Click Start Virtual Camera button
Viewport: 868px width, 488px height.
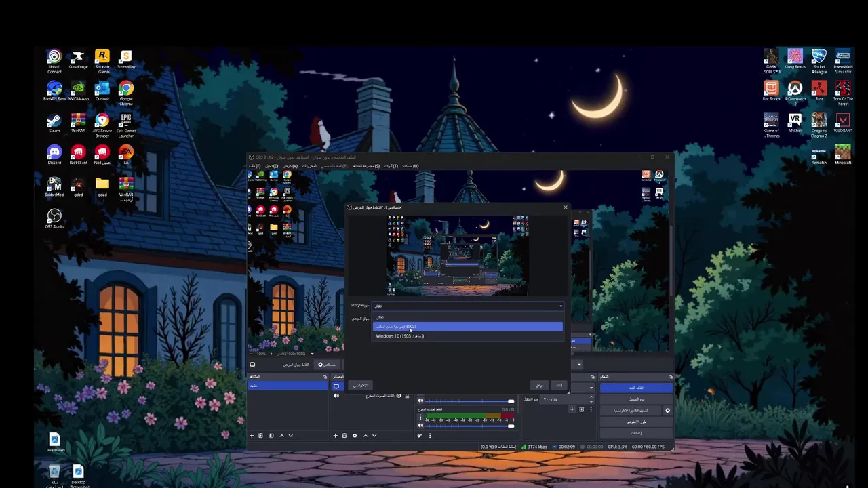pyautogui.click(x=631, y=411)
